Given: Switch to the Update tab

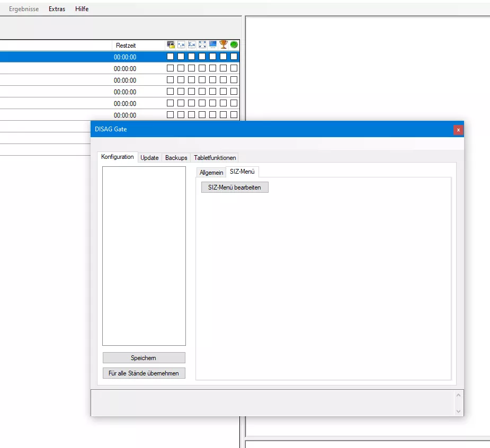Looking at the screenshot, I should [149, 158].
